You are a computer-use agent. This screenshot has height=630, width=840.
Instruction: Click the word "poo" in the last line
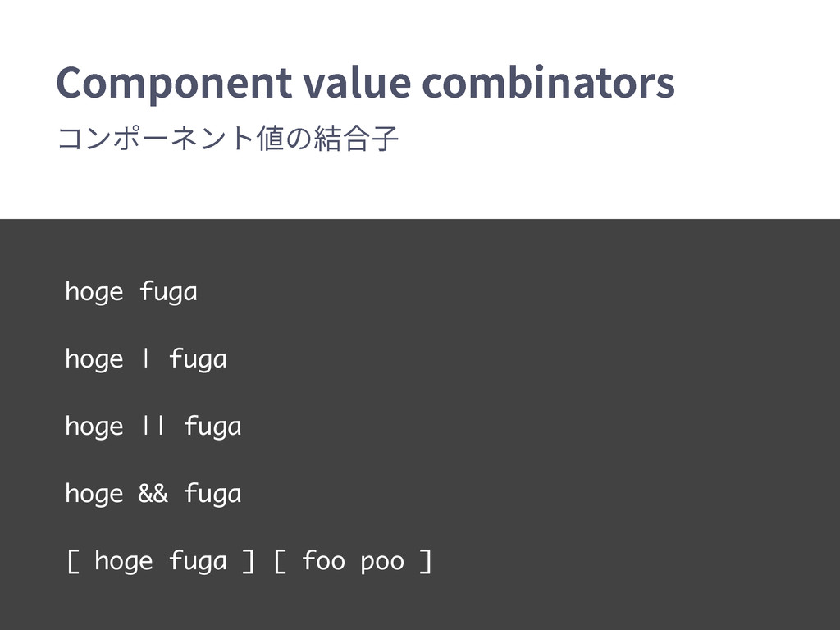point(382,562)
